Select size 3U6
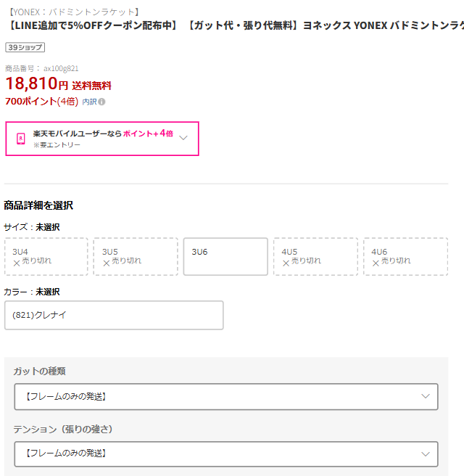The width and height of the screenshot is (464, 476). 225,256
